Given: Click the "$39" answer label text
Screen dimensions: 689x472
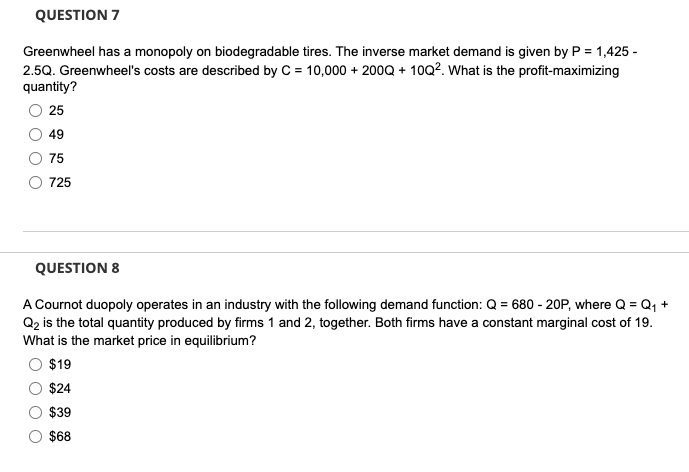Looking at the screenshot, I should click(x=60, y=412).
